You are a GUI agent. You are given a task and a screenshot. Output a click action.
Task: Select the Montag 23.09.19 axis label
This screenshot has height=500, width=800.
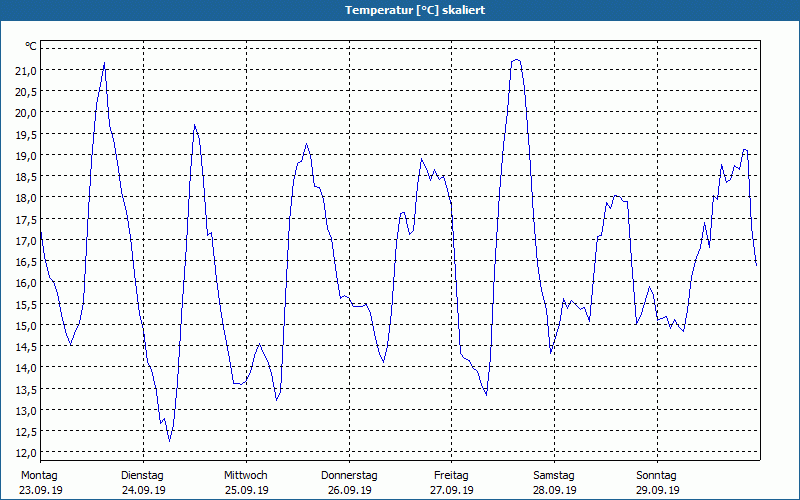click(x=41, y=483)
